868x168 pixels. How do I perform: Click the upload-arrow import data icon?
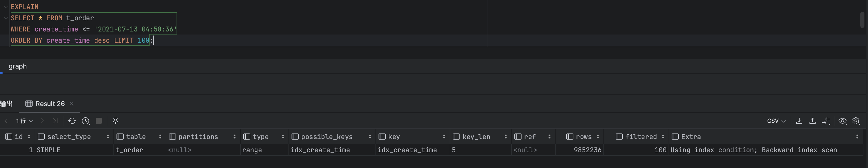pyautogui.click(x=812, y=121)
